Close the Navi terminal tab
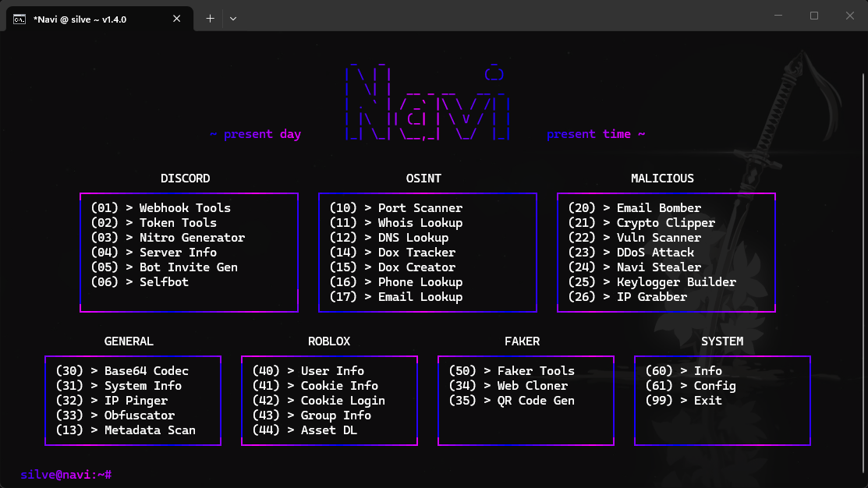Viewport: 868px width, 488px height. 176,19
